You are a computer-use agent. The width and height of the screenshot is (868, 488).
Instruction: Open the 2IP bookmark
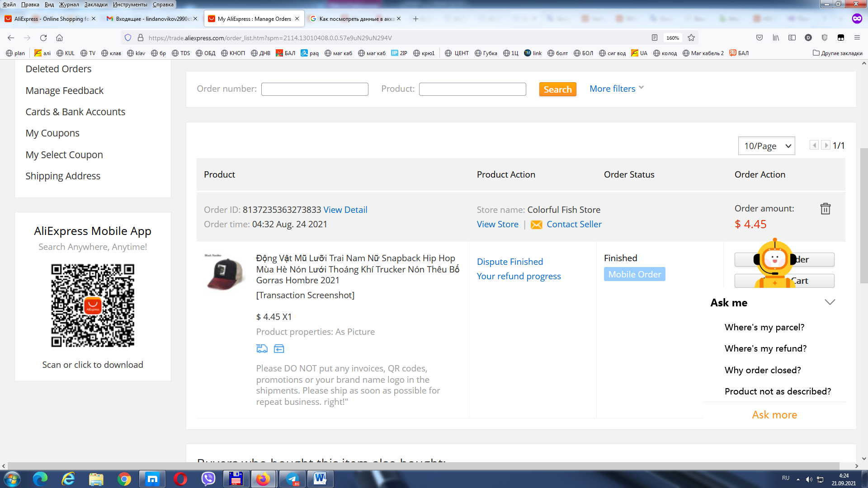(x=399, y=53)
